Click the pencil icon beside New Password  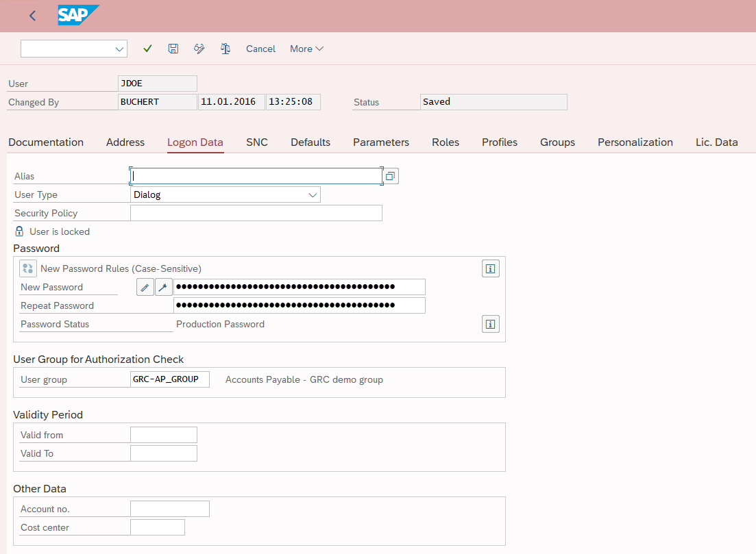pyautogui.click(x=145, y=287)
